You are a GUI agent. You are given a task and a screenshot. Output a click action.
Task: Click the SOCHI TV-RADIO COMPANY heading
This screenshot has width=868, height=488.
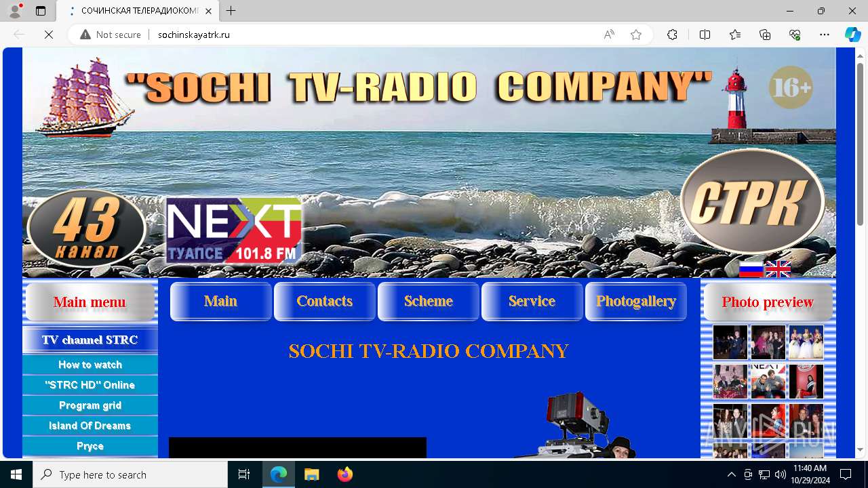(x=428, y=351)
